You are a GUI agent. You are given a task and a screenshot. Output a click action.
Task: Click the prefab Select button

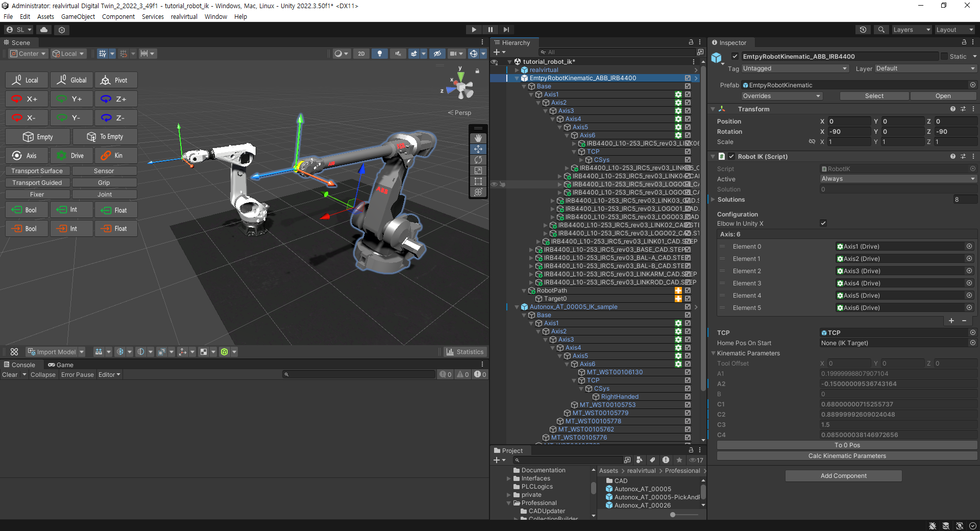(x=874, y=96)
